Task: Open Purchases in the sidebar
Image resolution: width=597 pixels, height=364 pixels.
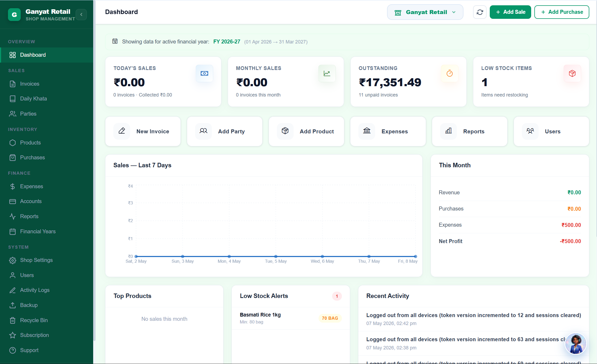Action: [47, 157]
